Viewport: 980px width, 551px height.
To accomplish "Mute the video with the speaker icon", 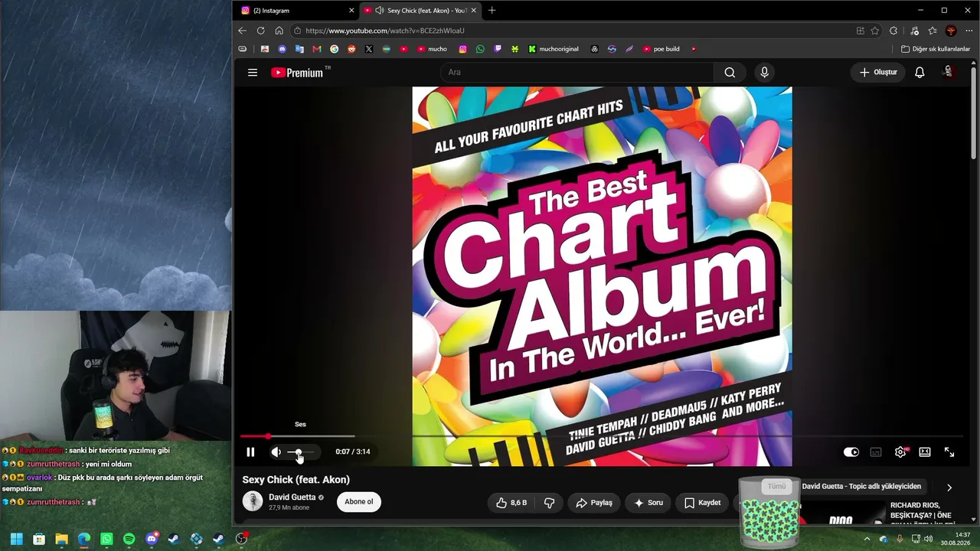I will click(276, 452).
